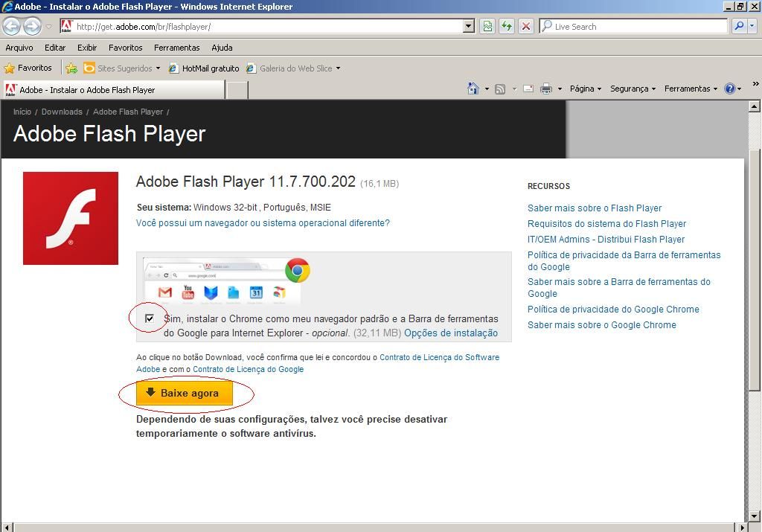
Task: Click the vertical scrollbar down arrow
Action: (755, 516)
